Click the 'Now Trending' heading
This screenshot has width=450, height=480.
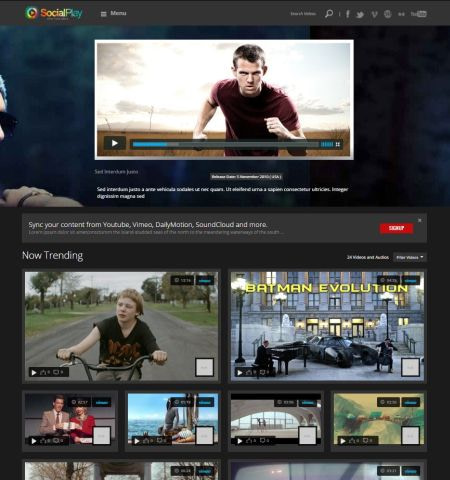pos(53,256)
